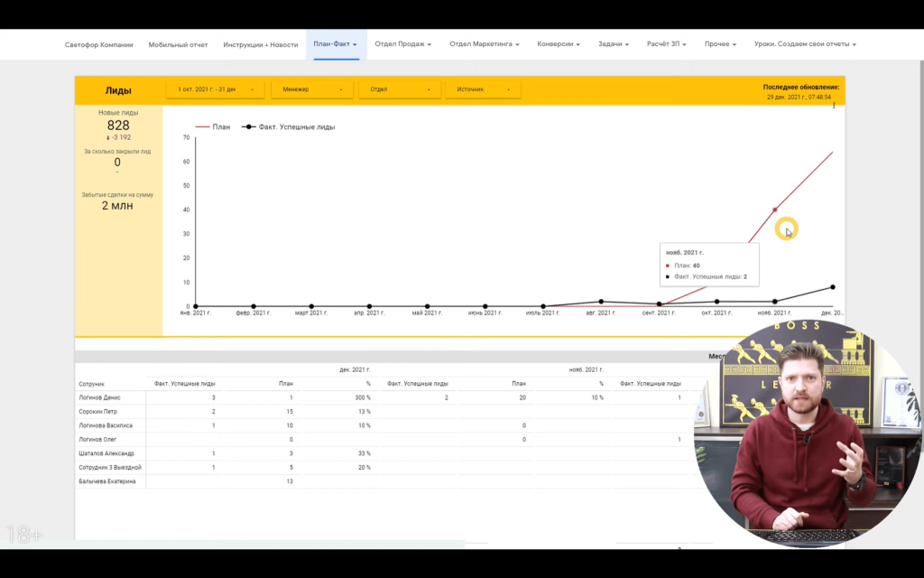Open the Светофор Компании page
This screenshot has width=924, height=578.
(99, 45)
